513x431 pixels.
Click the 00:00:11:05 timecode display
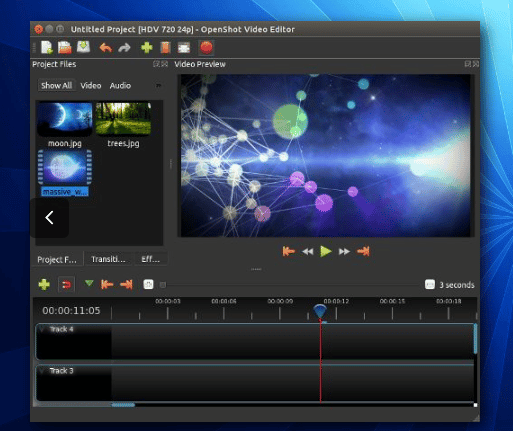coord(71,311)
